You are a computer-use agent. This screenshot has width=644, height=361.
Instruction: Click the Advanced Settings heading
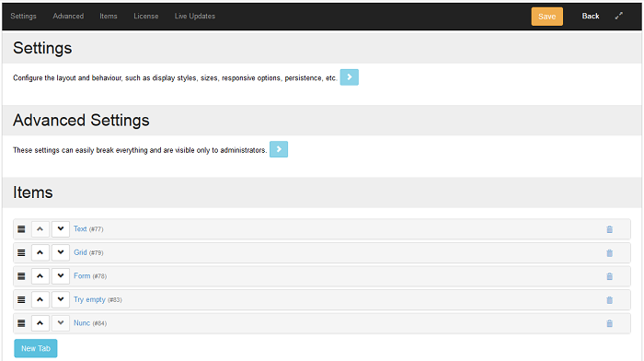pyautogui.click(x=81, y=121)
